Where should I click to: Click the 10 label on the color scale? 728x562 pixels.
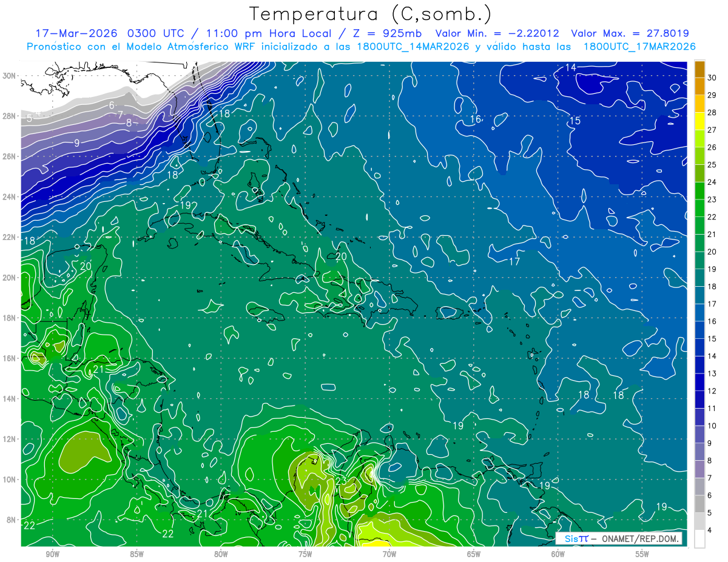click(x=712, y=426)
